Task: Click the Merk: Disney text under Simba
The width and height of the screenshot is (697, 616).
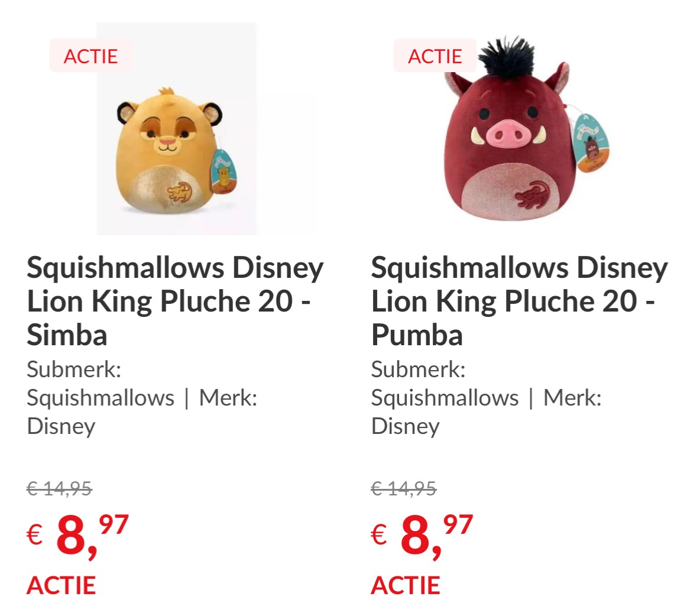Action: (x=228, y=398)
